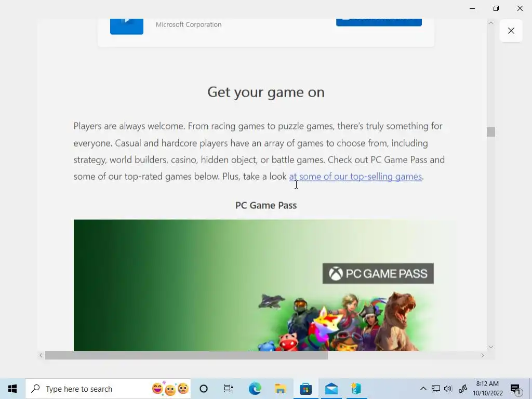Open the Windows Start menu
The width and height of the screenshot is (532, 399).
[12, 389]
